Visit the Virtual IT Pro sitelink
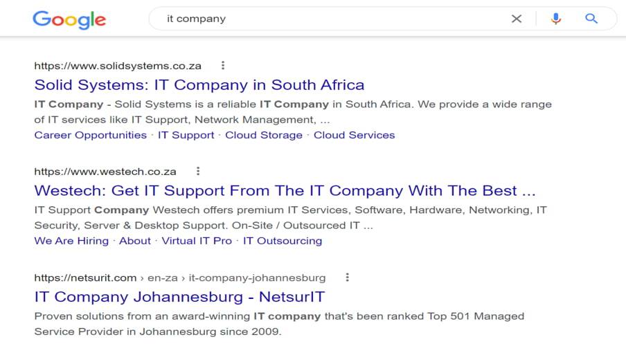Viewport: 626px width, 364px height. click(x=197, y=241)
